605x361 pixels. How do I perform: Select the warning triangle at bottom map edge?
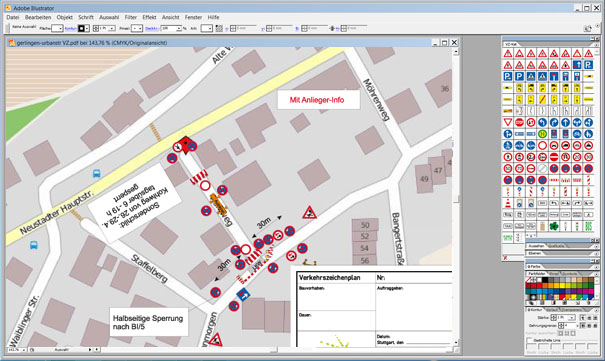click(x=215, y=340)
